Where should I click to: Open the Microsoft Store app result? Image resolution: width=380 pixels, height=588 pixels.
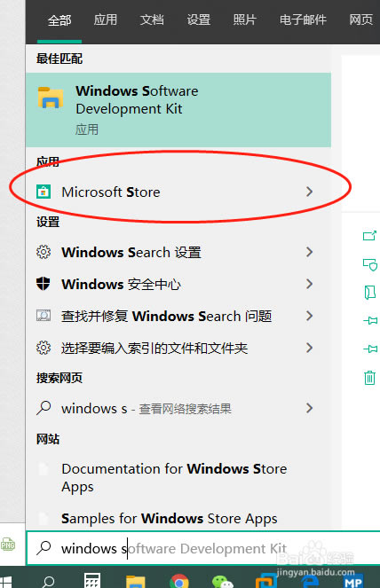(178, 192)
